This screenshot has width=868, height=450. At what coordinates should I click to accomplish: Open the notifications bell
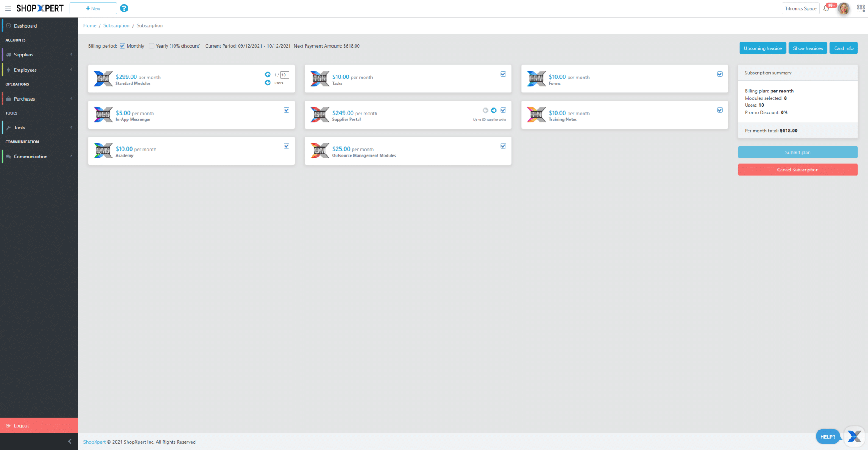tap(826, 8)
